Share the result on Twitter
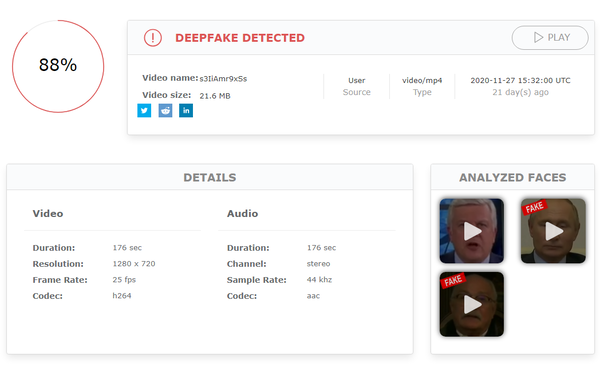 144,111
